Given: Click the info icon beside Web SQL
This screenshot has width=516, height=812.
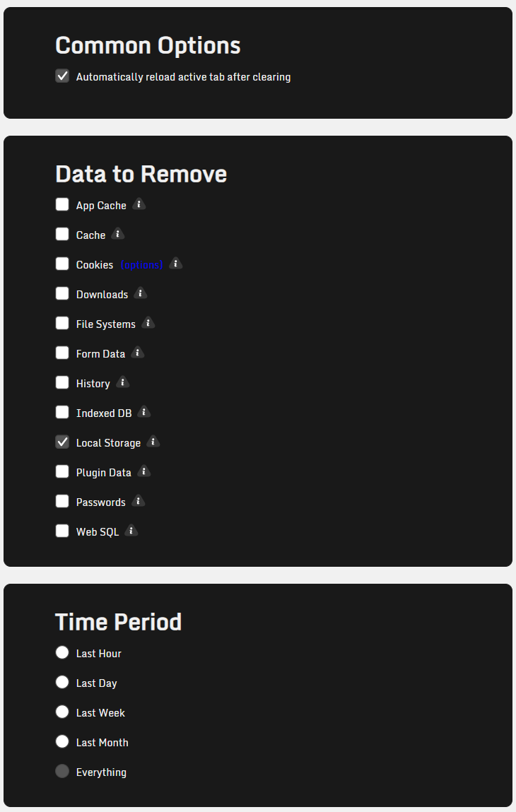Looking at the screenshot, I should click(x=131, y=531).
